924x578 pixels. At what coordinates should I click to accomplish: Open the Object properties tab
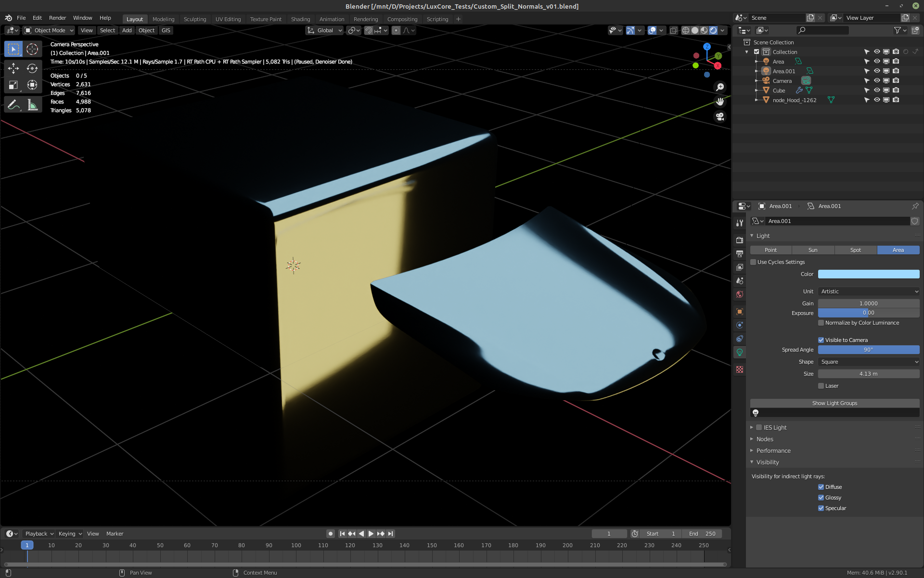pyautogui.click(x=740, y=312)
